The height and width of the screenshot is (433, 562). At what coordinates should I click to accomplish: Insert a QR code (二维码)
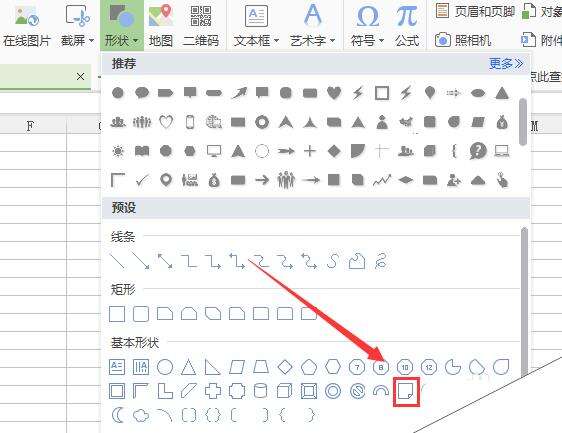click(x=201, y=26)
